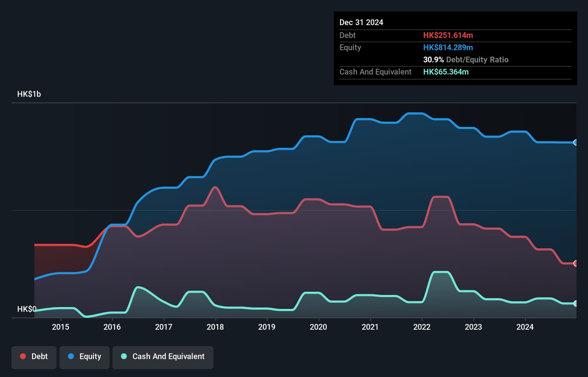
Task: Click the Dec 31 2024 tooltip date
Action: [x=361, y=23]
